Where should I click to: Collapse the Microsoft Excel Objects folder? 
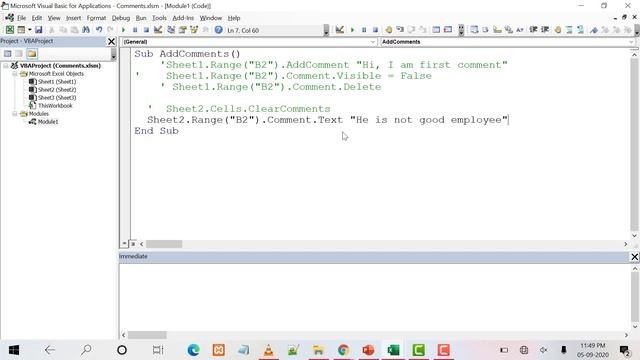pos(15,73)
